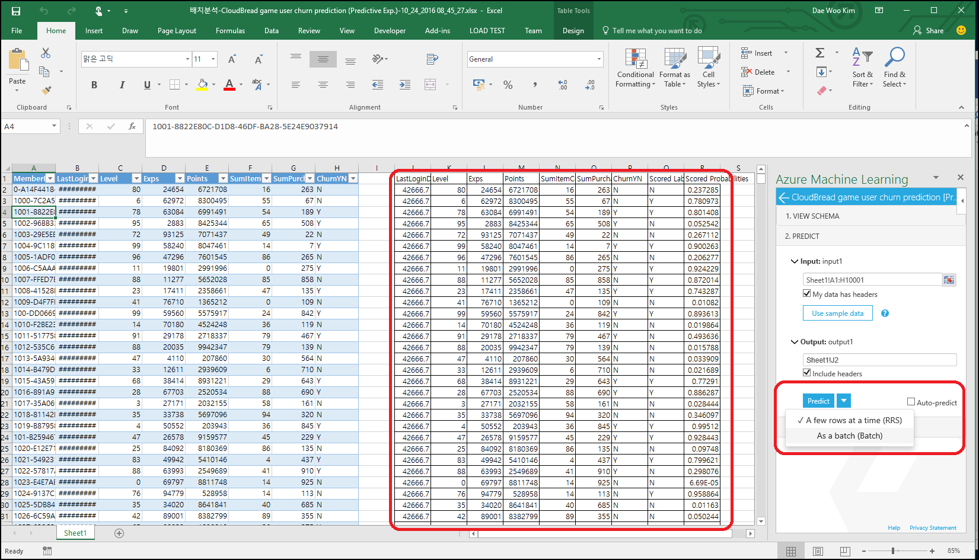The image size is (979, 560).
Task: Enable the Auto-predict checkbox
Action: pos(911,402)
